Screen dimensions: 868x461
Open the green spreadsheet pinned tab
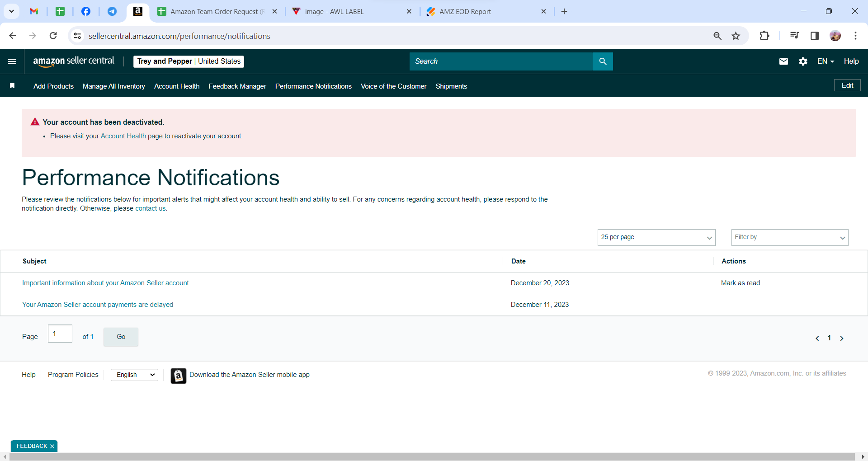pyautogui.click(x=60, y=11)
